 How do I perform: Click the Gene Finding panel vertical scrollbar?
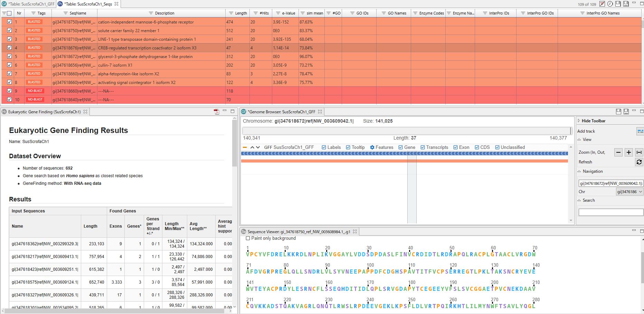235,143
